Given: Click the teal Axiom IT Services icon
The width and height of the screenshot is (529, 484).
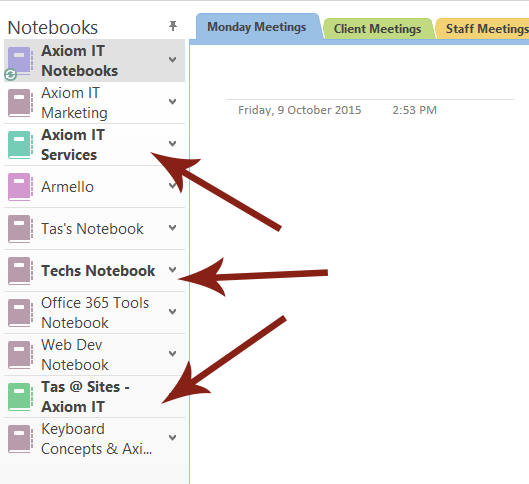Looking at the screenshot, I should 20,145.
